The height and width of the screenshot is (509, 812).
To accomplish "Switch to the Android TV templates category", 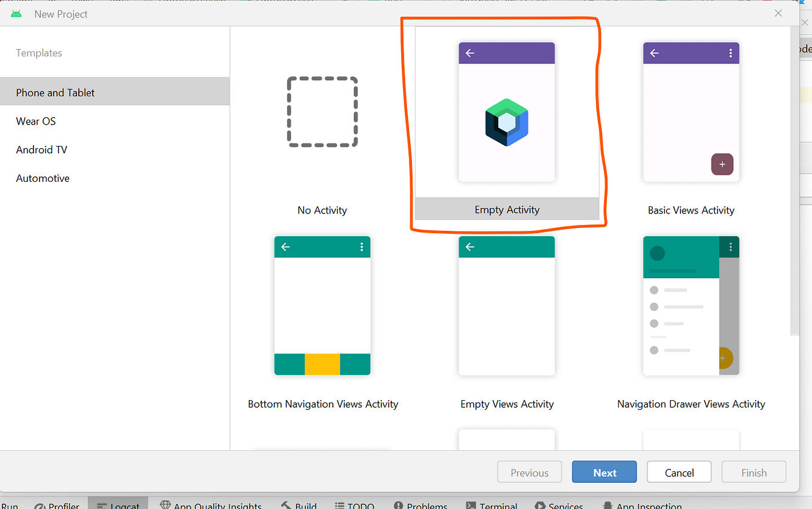I will click(x=41, y=150).
